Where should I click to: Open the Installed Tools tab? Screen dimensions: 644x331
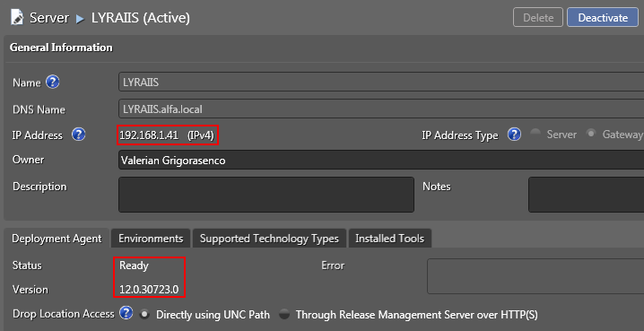tap(390, 239)
